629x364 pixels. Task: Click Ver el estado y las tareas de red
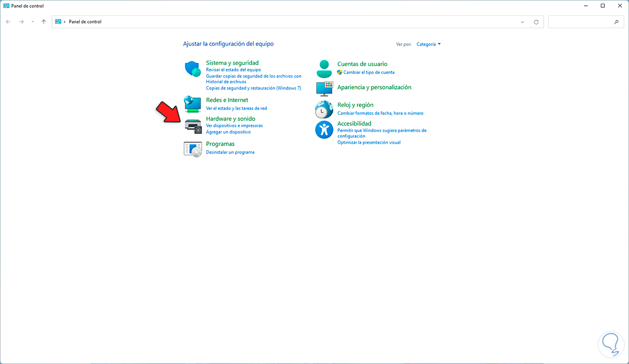point(236,108)
